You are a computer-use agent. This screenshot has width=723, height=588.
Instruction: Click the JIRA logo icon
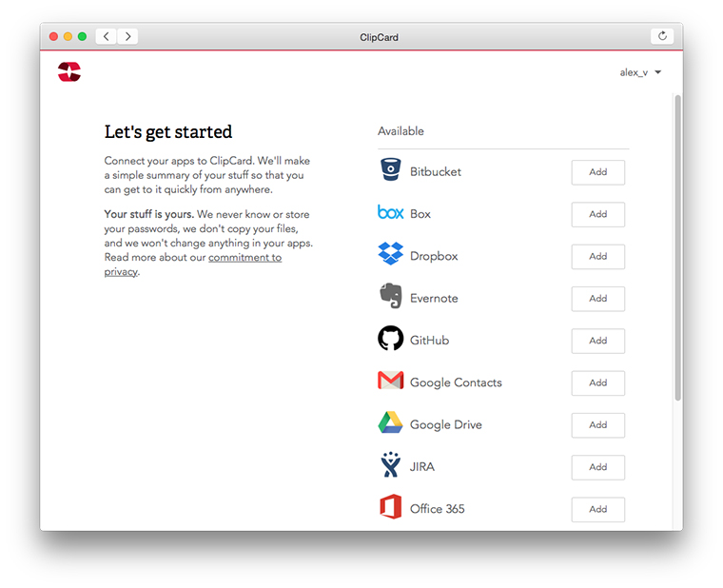coord(391,464)
